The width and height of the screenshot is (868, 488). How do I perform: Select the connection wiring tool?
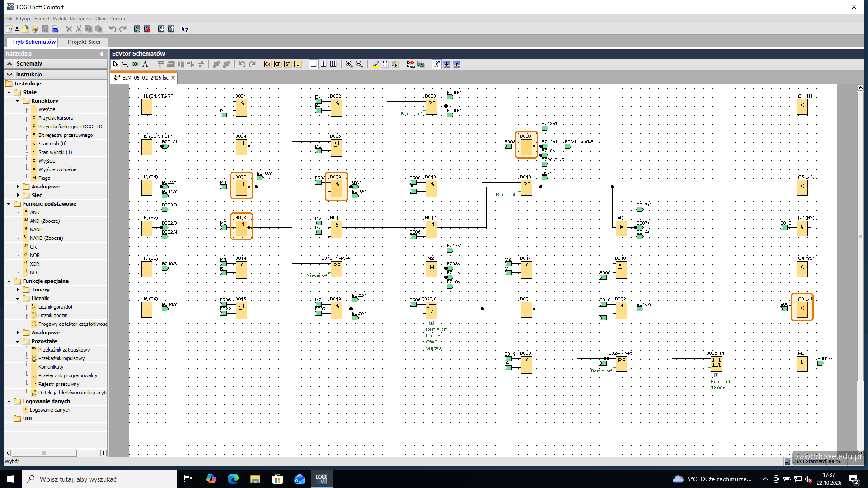click(125, 64)
